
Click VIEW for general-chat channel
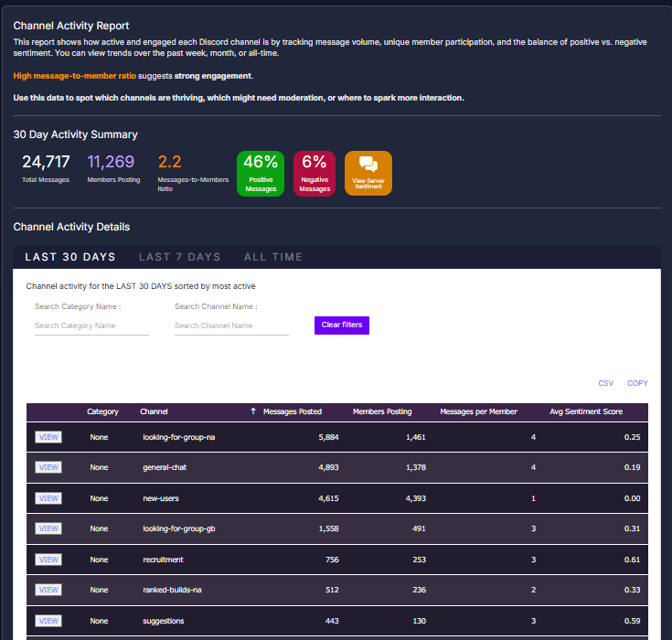[x=48, y=467]
